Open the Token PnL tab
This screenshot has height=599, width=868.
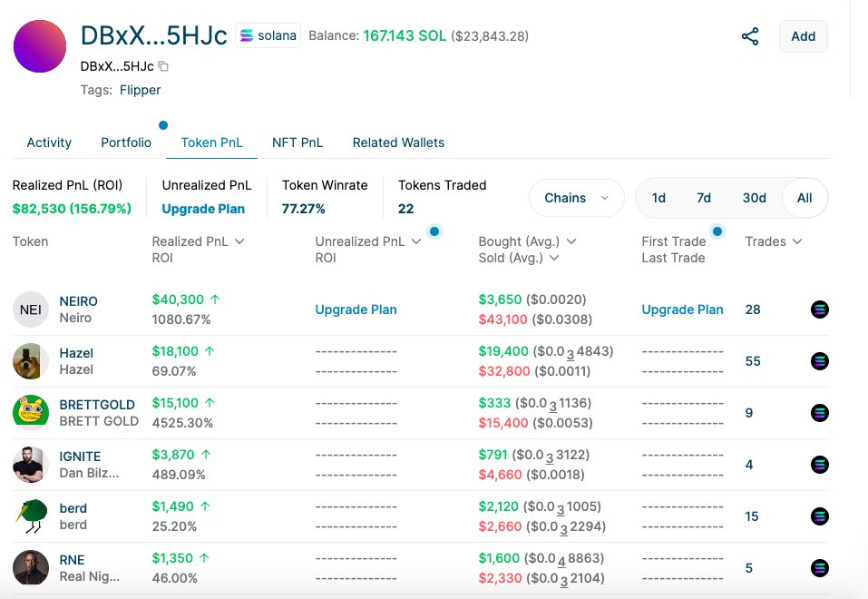[211, 142]
